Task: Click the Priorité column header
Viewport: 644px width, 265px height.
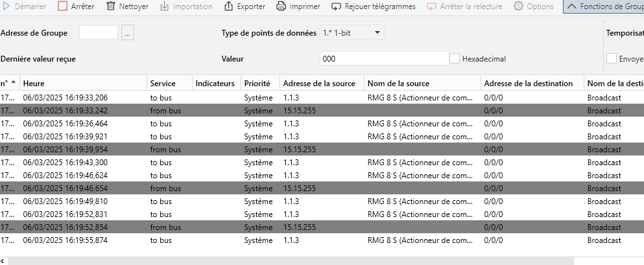Action: [x=257, y=84]
